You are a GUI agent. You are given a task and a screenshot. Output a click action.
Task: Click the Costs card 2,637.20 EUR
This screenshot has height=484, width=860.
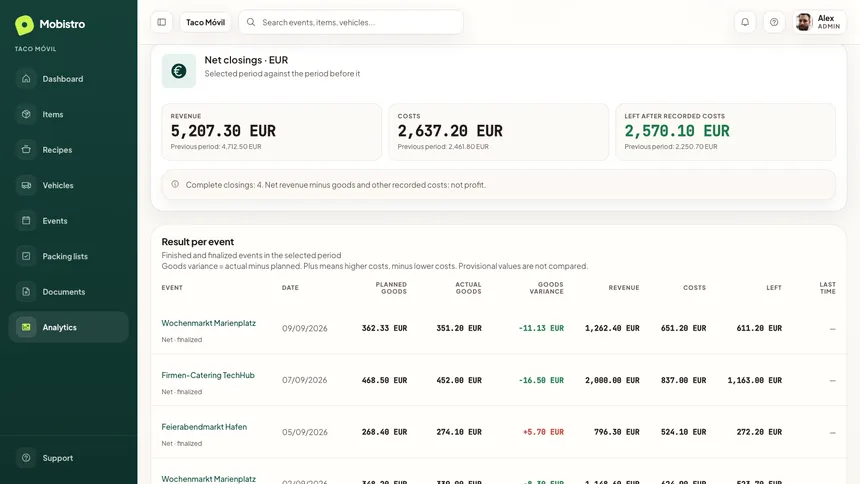(499, 132)
